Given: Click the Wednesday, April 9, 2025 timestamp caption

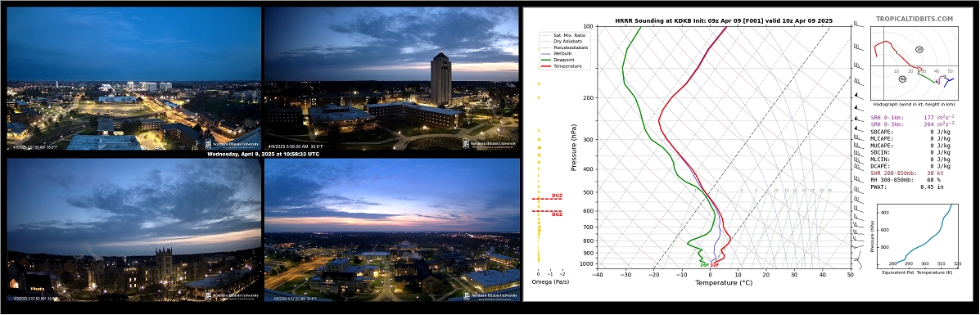Looking at the screenshot, I should pos(263,154).
